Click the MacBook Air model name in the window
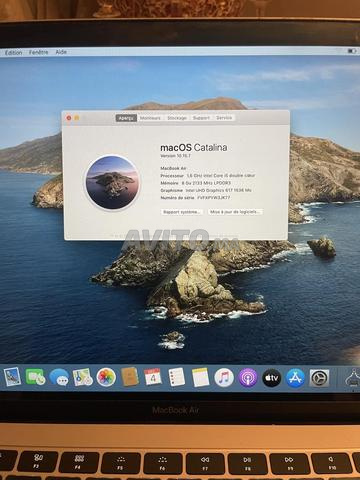The height and width of the screenshot is (480, 360). click(x=173, y=168)
